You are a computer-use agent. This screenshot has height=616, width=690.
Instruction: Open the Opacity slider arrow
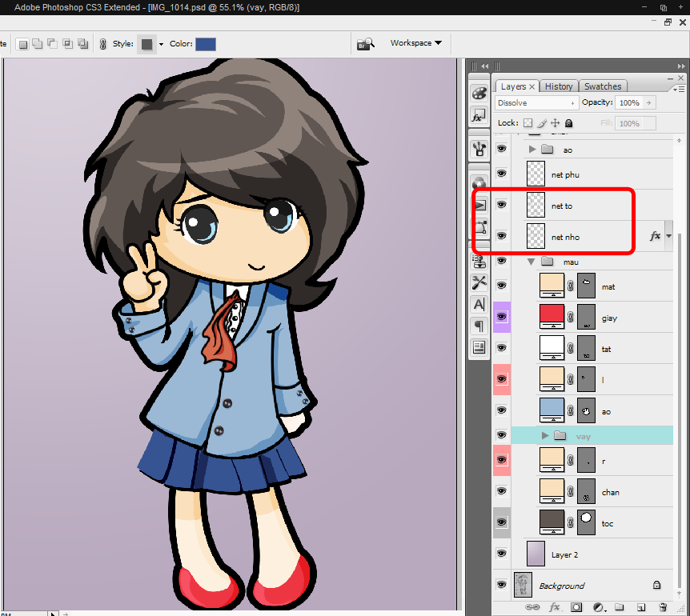[x=649, y=103]
